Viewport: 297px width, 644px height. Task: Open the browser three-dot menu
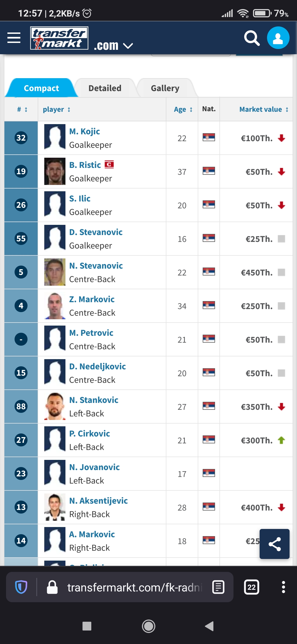[x=283, y=587]
